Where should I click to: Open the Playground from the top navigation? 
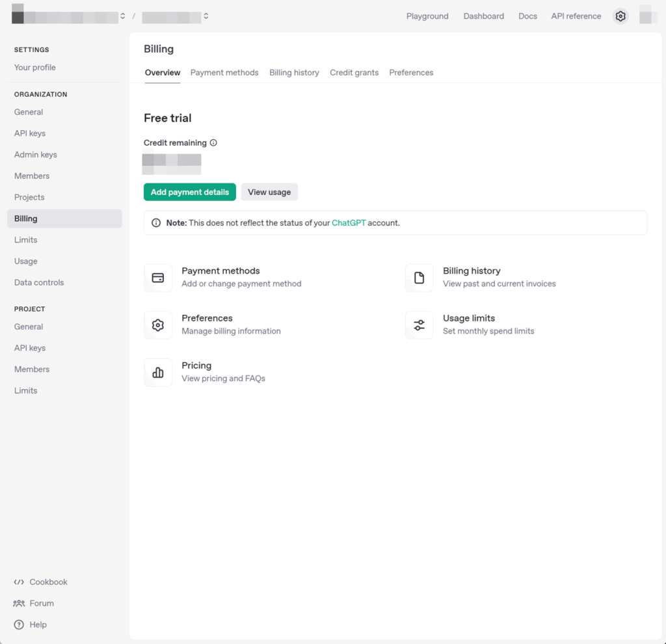coord(427,16)
